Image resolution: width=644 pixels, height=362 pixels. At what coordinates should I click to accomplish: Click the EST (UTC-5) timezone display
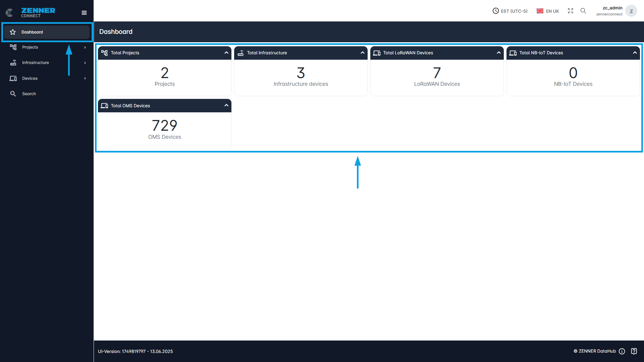point(510,11)
